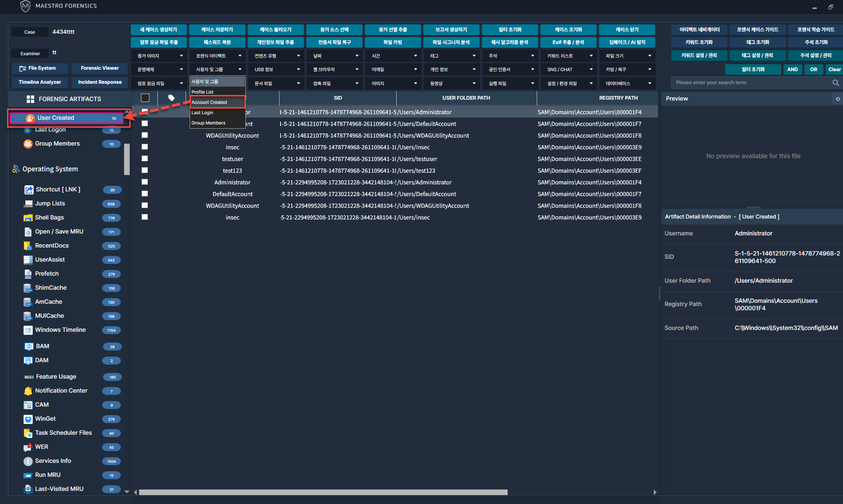Image resolution: width=843 pixels, height=504 pixels.
Task: Select the Notification Center bell icon
Action: [28, 391]
